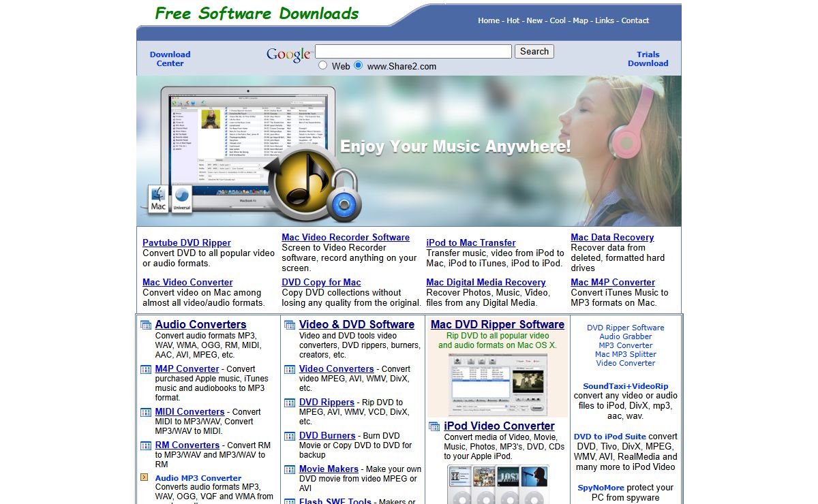
Task: Open Mac M4P Converter link
Action: (613, 282)
